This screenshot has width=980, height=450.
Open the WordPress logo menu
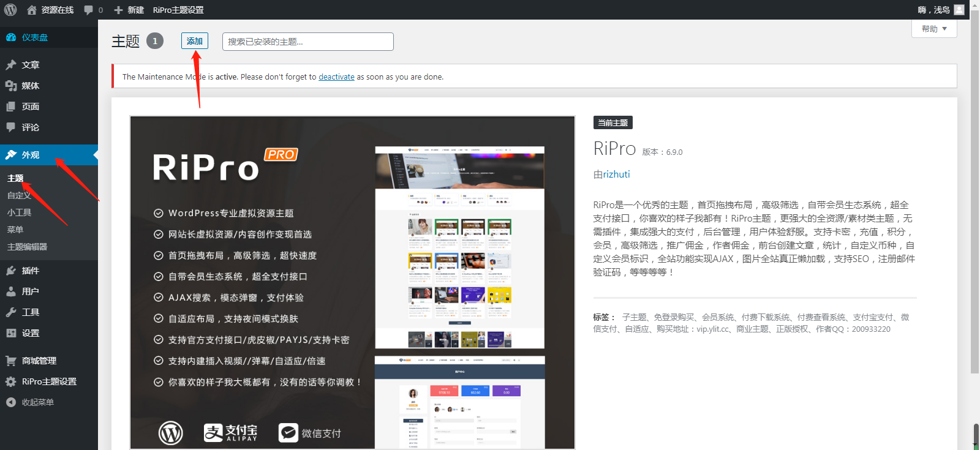[x=10, y=10]
